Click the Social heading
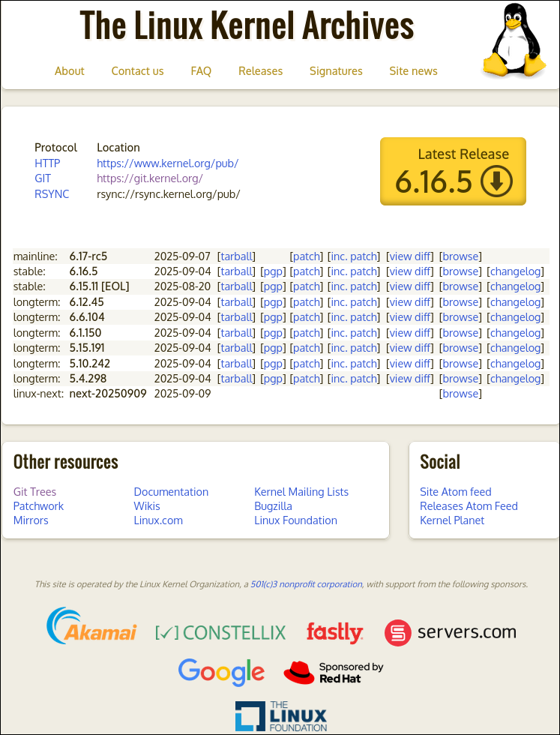560x735 pixels. click(x=440, y=462)
